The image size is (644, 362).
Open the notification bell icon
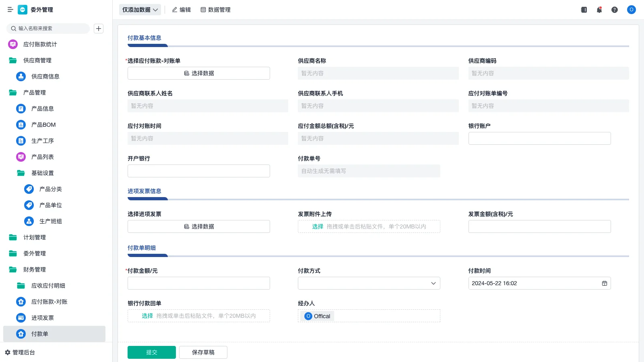coord(599,10)
